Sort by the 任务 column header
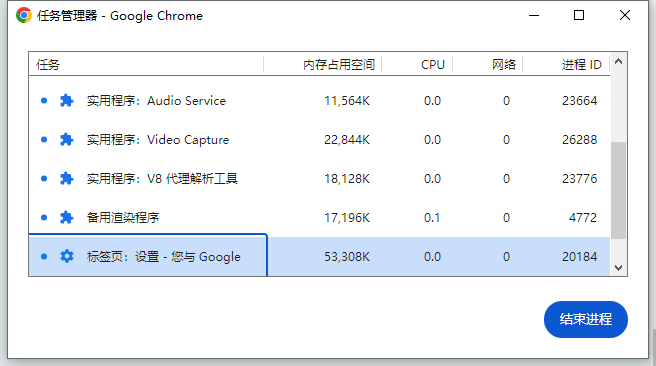This screenshot has height=366, width=656. pos(146,64)
